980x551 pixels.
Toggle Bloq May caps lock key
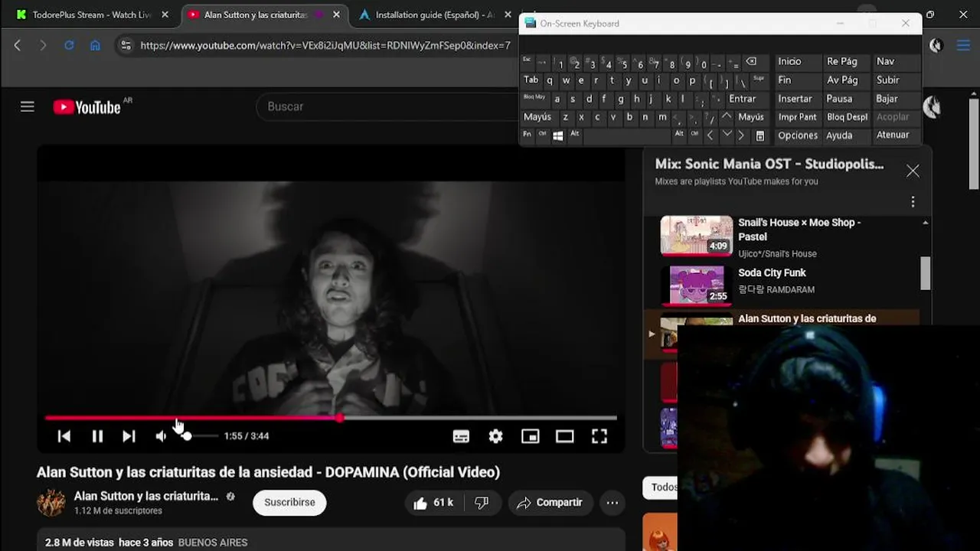click(534, 99)
